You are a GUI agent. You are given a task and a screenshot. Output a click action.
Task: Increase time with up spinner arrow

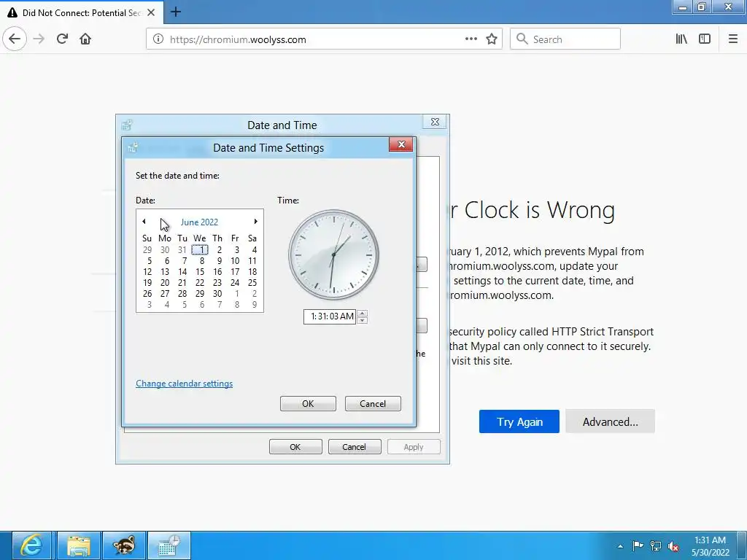click(x=362, y=313)
